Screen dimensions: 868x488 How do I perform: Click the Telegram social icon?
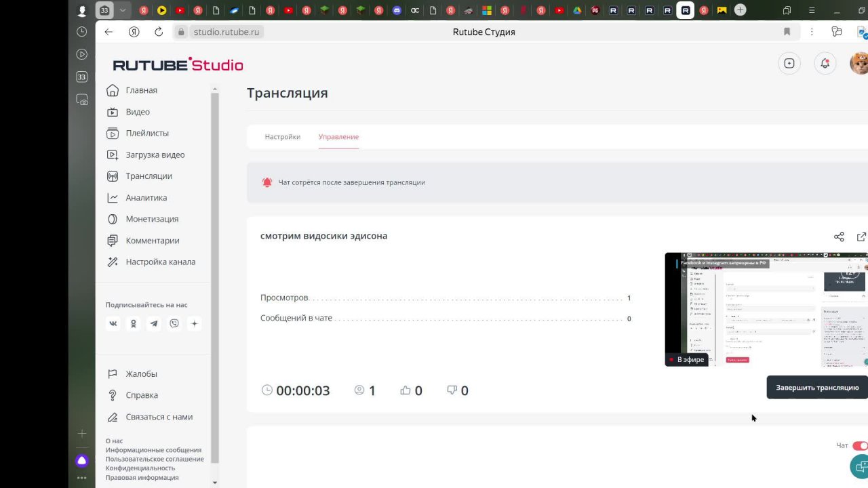(x=154, y=323)
